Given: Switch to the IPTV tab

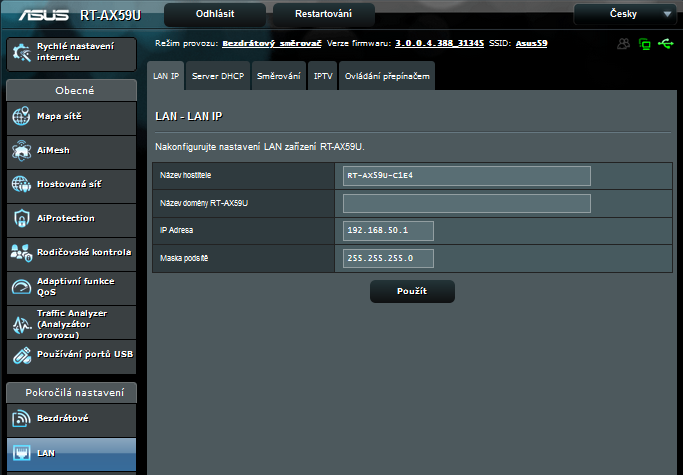Looking at the screenshot, I should tap(323, 77).
